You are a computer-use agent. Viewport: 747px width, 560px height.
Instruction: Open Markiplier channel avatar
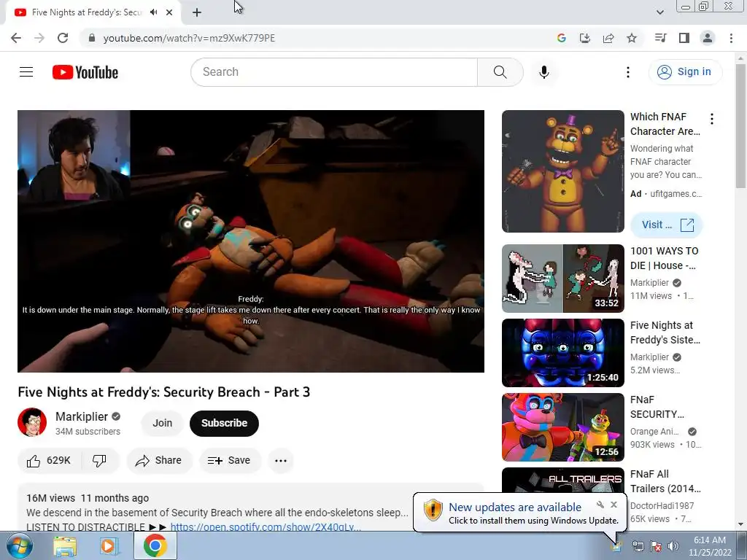32,422
